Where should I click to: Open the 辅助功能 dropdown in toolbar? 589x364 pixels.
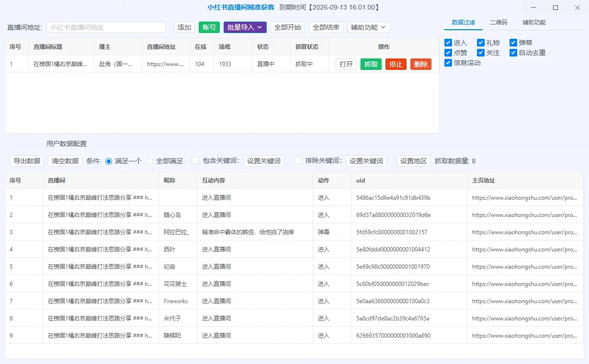pos(369,27)
